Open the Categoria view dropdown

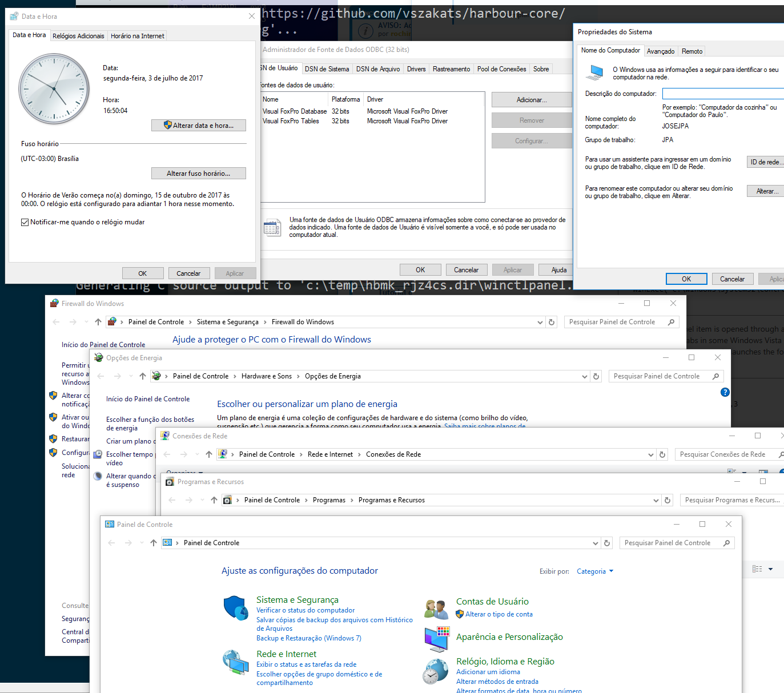595,571
